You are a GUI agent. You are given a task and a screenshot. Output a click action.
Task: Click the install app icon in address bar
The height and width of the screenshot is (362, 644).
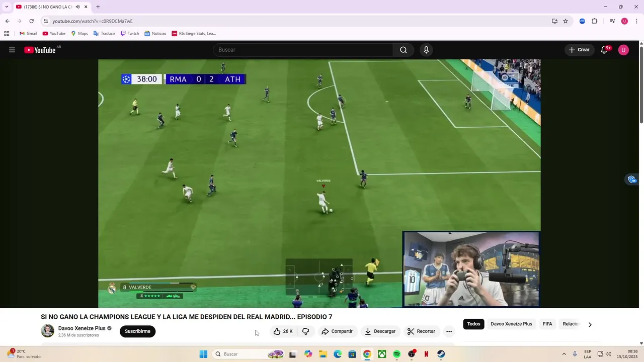pos(554,21)
